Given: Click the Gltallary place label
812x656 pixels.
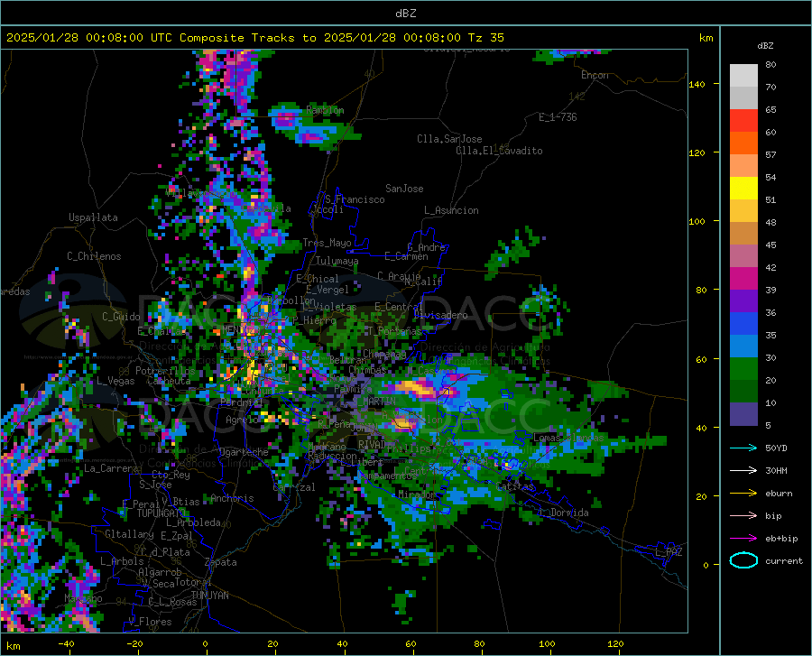Looking at the screenshot, I should (x=129, y=534).
